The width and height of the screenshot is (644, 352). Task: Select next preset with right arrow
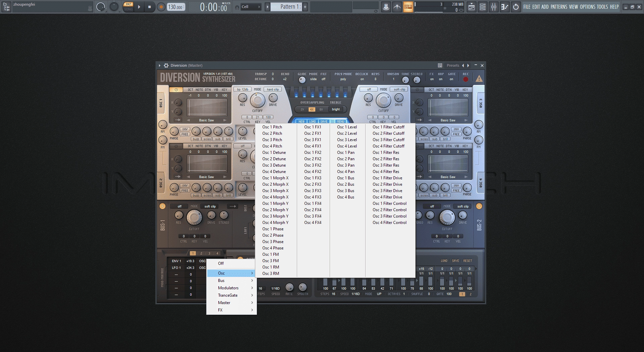[x=468, y=65]
